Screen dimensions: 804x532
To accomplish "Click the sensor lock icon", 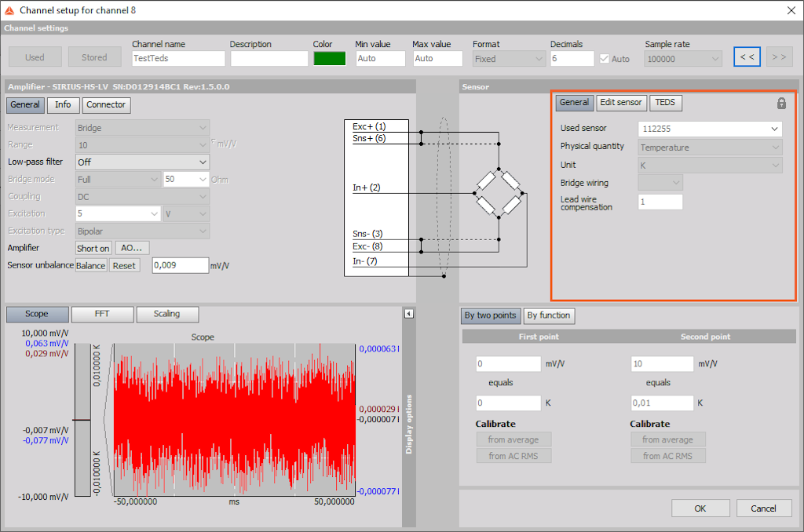I will pos(781,103).
